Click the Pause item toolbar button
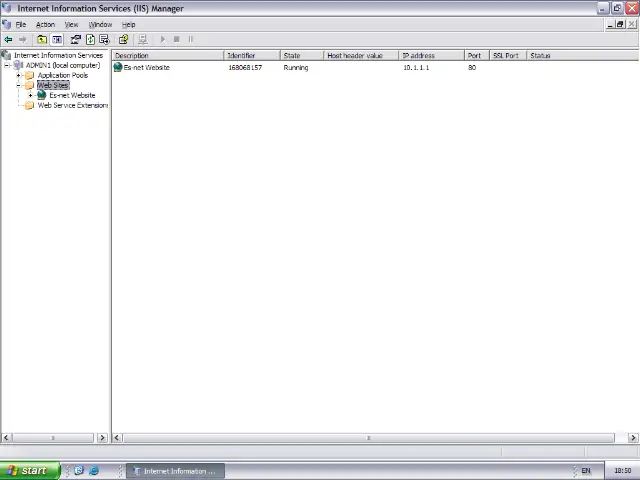The width and height of the screenshot is (640, 480). coord(191,39)
